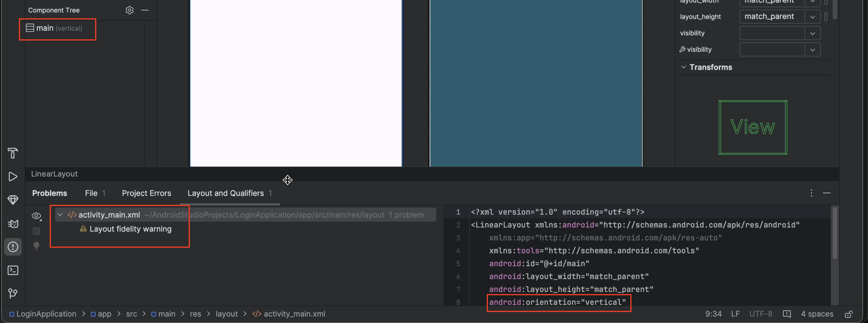Click the empty visibility value field
Viewport: 868px width, 323px height.
772,33
